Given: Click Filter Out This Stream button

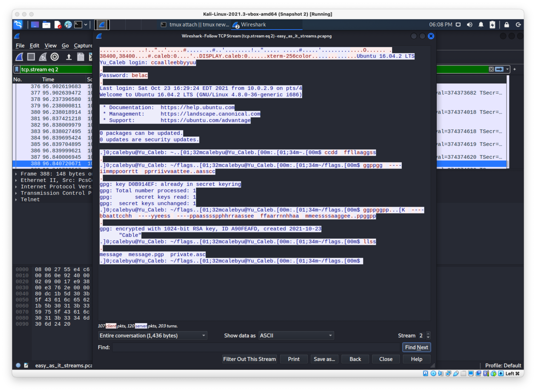Looking at the screenshot, I should [x=249, y=359].
